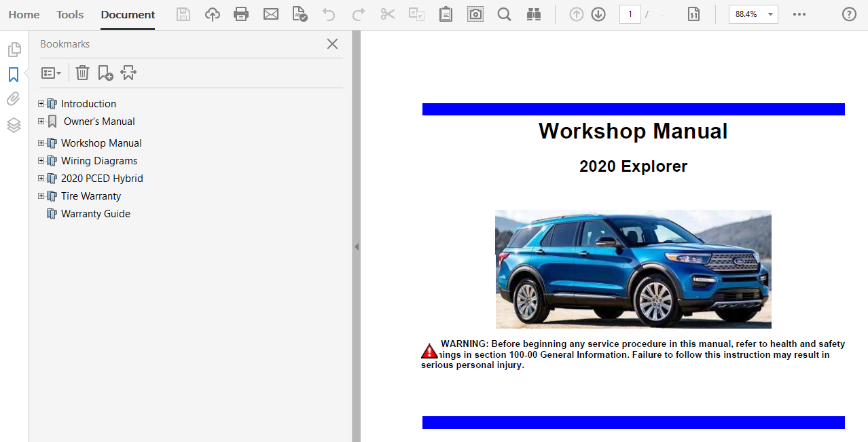Click the upload to cloud icon
This screenshot has height=442, width=868.
point(213,14)
